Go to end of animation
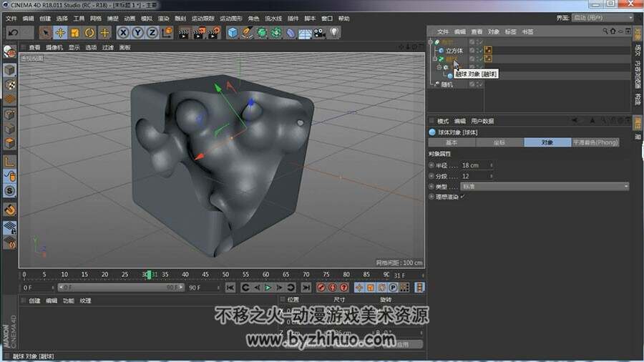Screen dimensions: 644x362 pyautogui.click(x=306, y=288)
